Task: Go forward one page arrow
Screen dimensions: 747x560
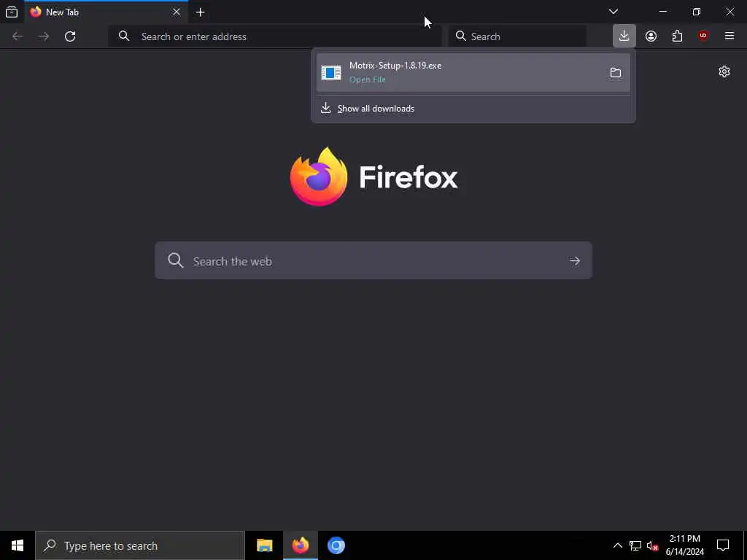Action: click(44, 36)
